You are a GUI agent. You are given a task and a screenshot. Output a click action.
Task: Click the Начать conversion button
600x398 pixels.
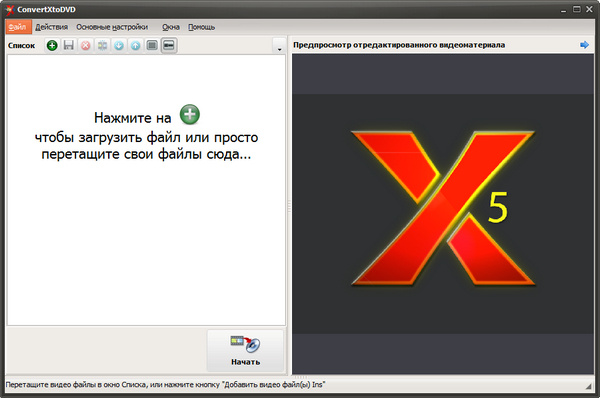(245, 351)
